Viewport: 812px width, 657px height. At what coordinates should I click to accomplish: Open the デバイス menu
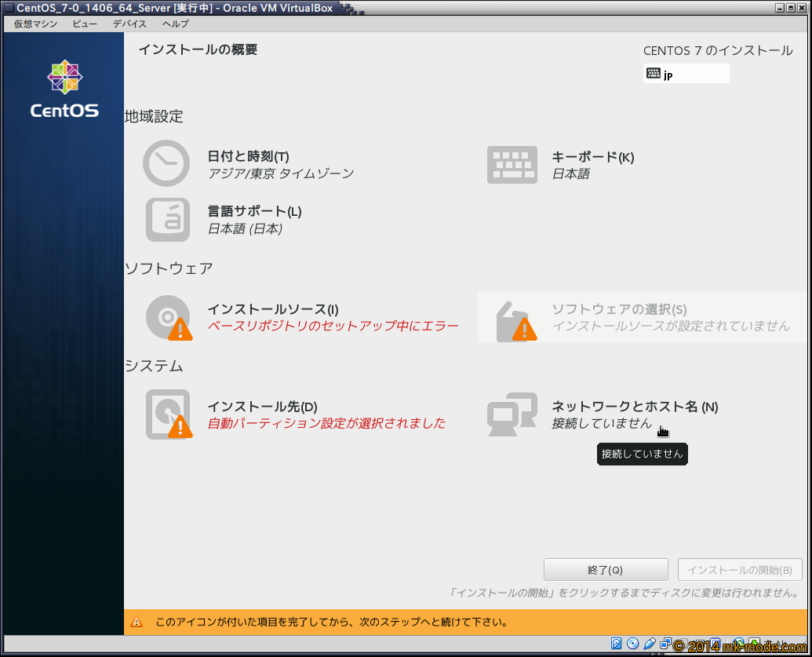tap(129, 24)
